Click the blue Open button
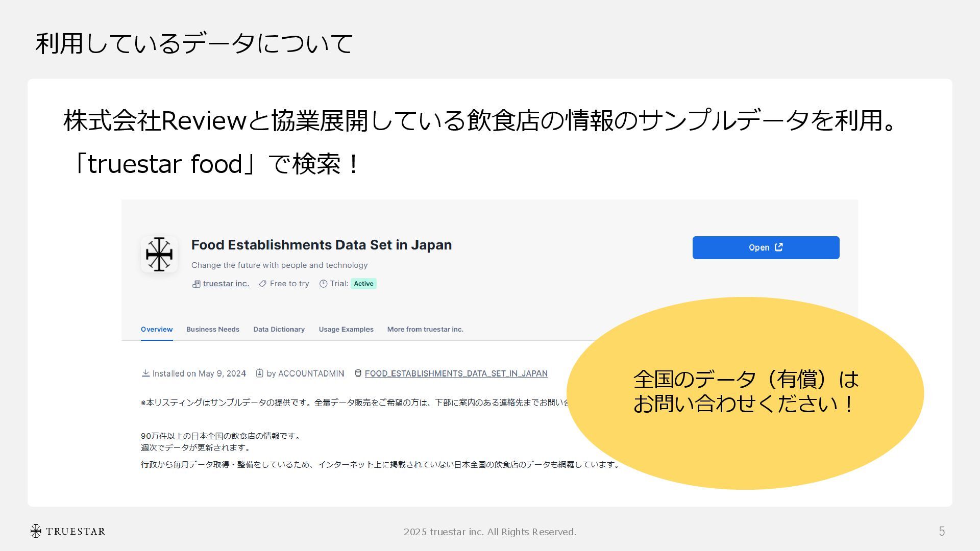Viewport: 980px width, 551px height. pyautogui.click(x=766, y=247)
